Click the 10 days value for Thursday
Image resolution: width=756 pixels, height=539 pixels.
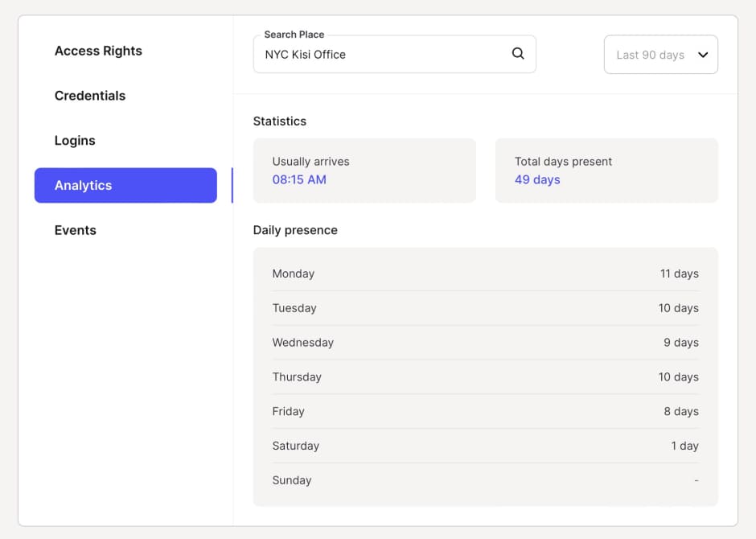coord(678,377)
